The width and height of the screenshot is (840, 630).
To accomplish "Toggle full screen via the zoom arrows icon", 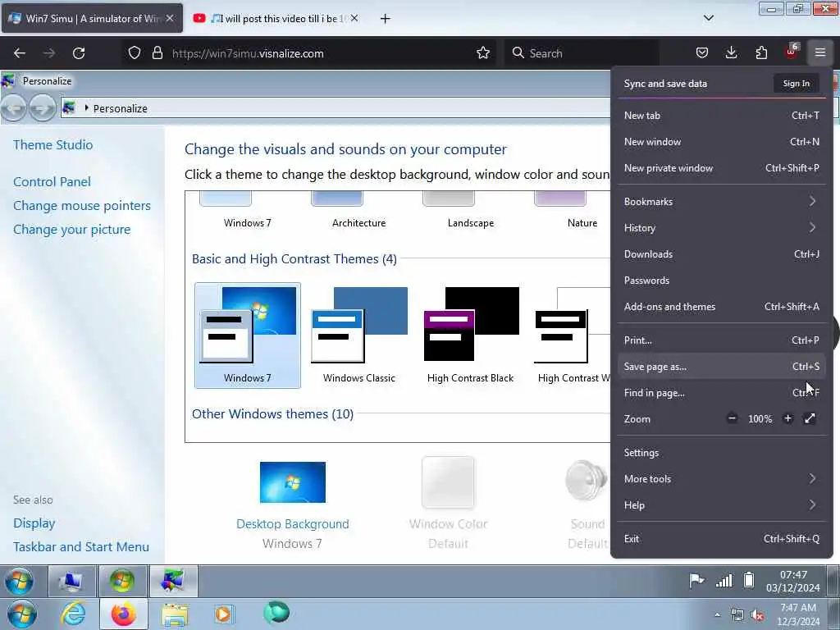I will tap(810, 418).
